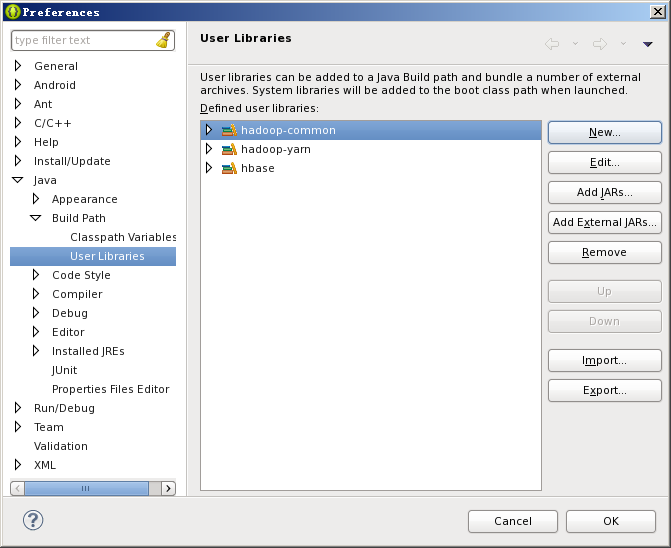Expand the XML node
This screenshot has width=671, height=548.
point(18,465)
